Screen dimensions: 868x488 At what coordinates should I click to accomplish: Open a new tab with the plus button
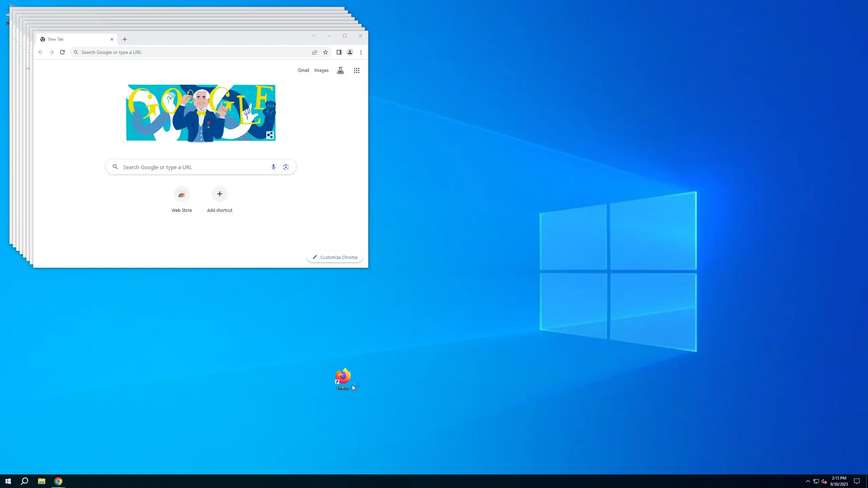(x=125, y=39)
